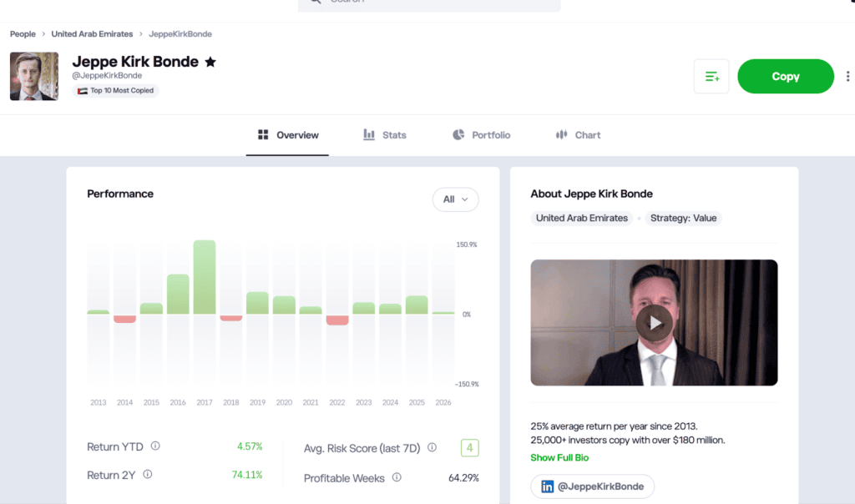Click the add-to-watchlist icon button
The width and height of the screenshot is (855, 504).
tap(711, 77)
